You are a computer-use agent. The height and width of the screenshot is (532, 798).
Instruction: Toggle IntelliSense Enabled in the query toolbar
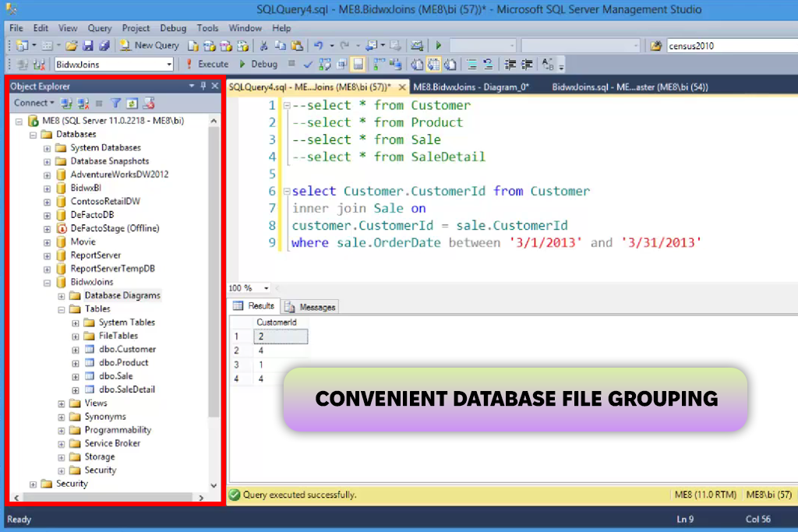[x=358, y=65]
